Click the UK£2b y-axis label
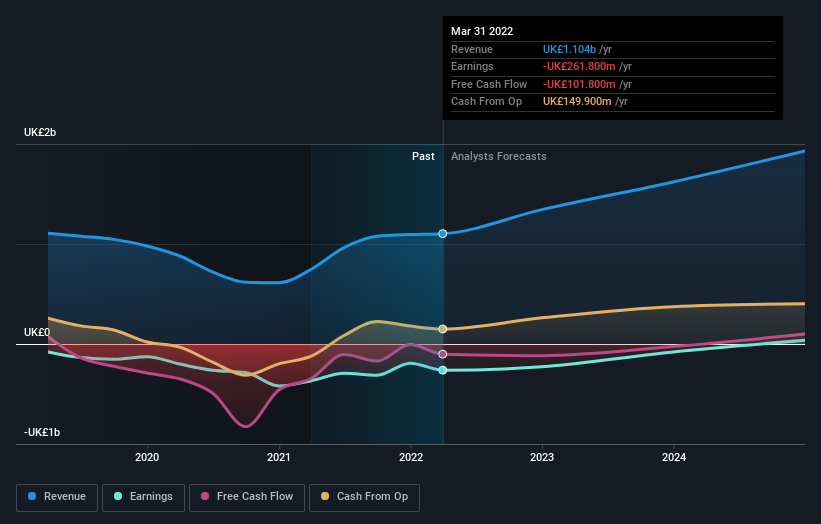Viewport: 821px width, 524px height. pos(40,132)
